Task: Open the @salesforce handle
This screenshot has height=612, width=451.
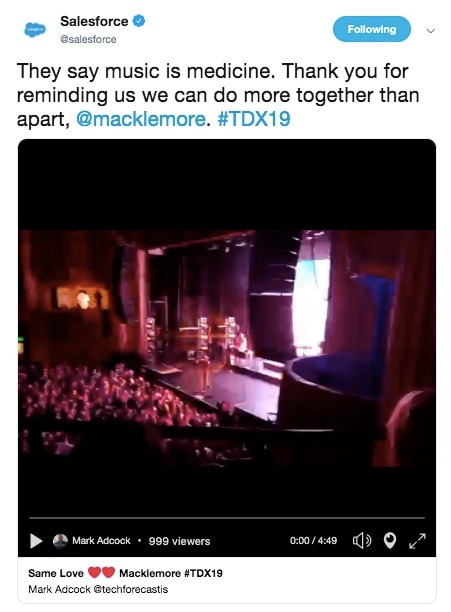Action: (88, 39)
